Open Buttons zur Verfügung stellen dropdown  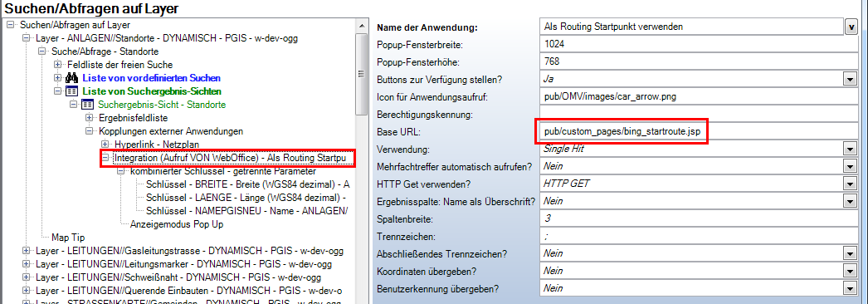coord(850,80)
